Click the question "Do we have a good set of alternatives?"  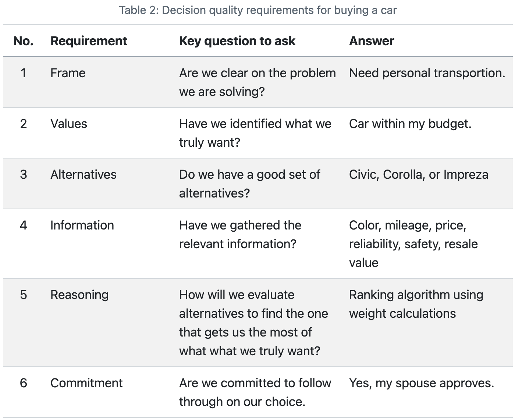(x=249, y=184)
